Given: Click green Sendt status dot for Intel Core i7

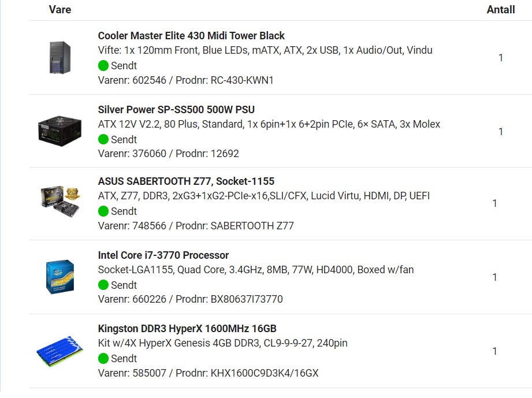Looking at the screenshot, I should point(103,285).
